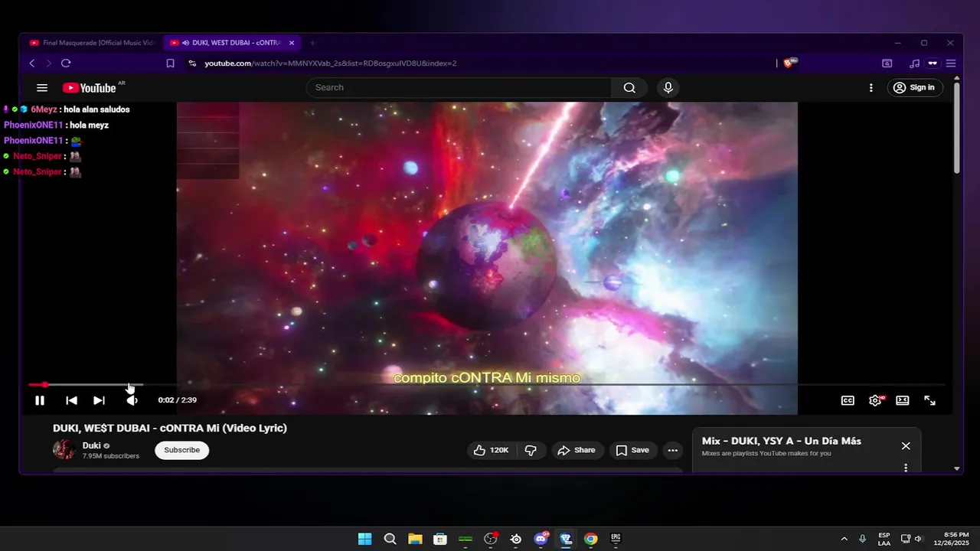Click the 6Meyz chat username

click(x=44, y=109)
